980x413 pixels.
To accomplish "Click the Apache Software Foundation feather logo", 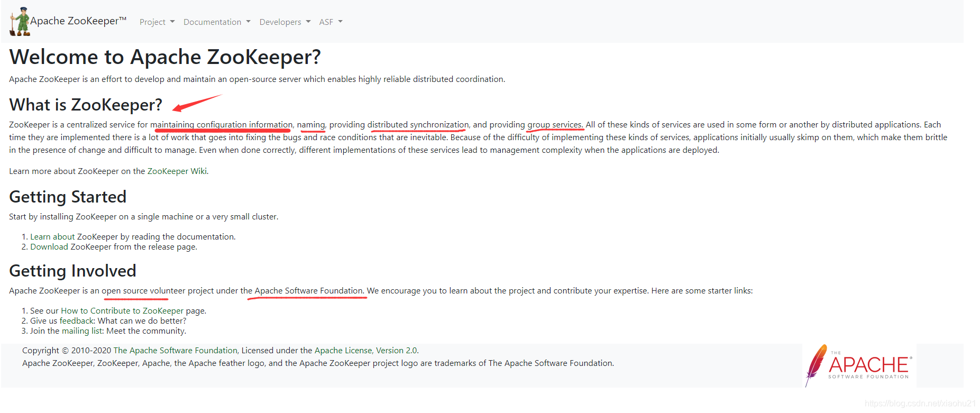I will (x=858, y=365).
